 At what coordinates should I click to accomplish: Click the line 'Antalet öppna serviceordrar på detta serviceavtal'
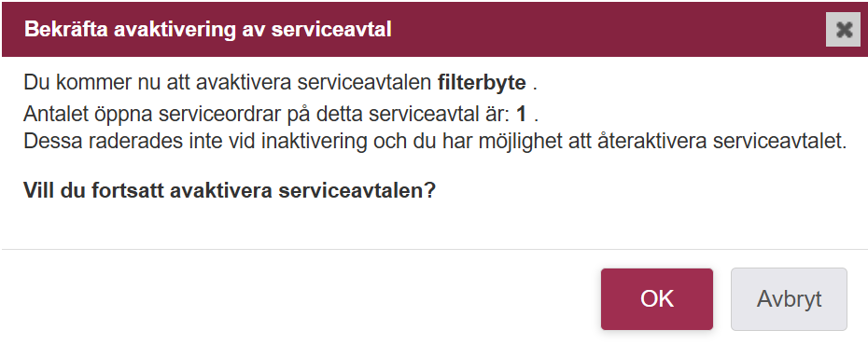[281, 115]
